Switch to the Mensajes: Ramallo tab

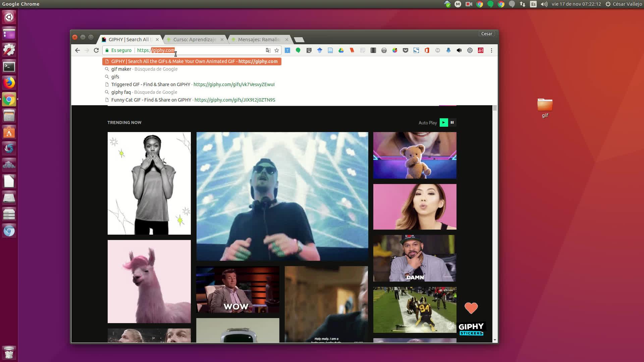259,40
